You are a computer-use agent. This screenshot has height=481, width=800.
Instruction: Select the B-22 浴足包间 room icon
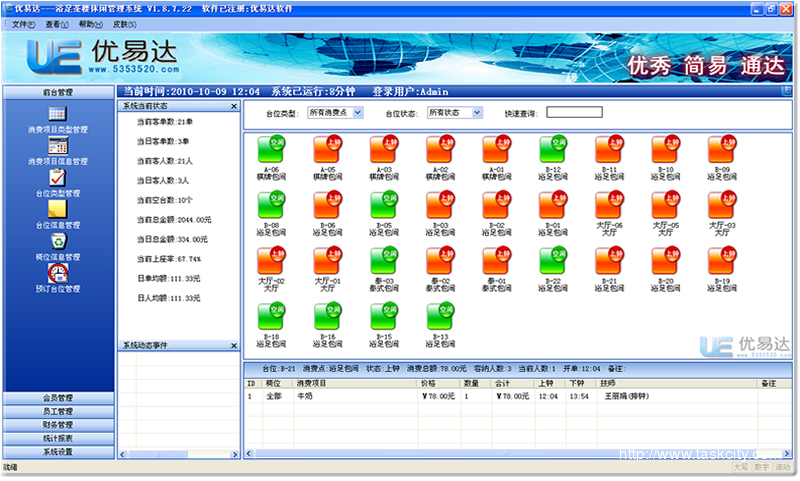pyautogui.click(x=552, y=261)
